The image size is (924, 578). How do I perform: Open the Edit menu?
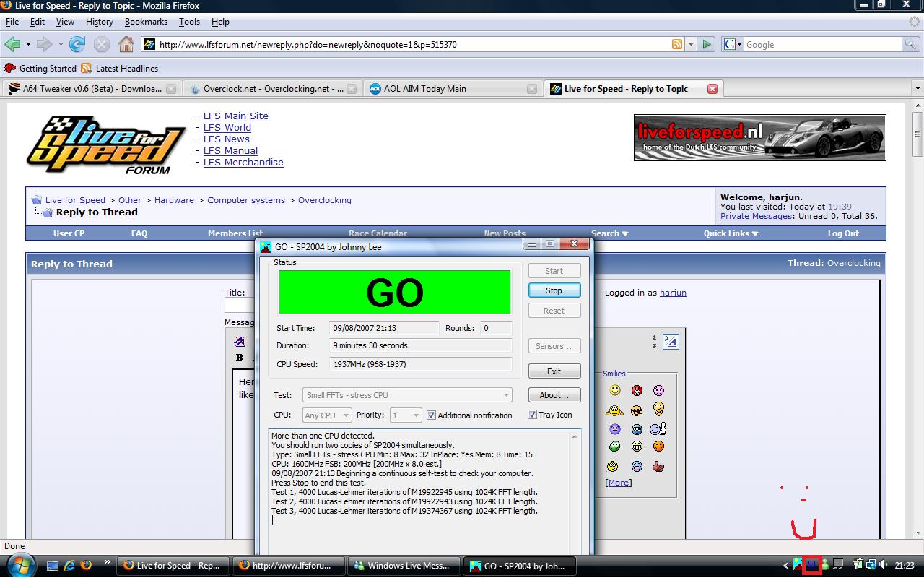[x=38, y=22]
